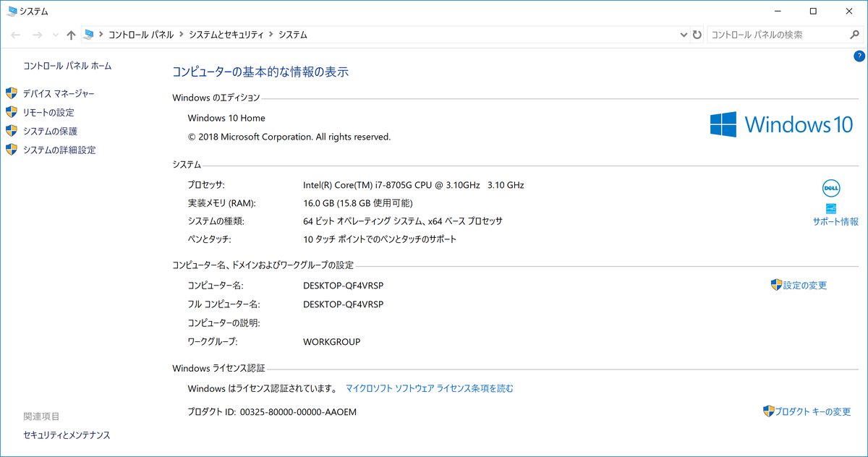The image size is (868, 457).
Task: Click the refresh icon in the address bar
Action: coord(696,34)
